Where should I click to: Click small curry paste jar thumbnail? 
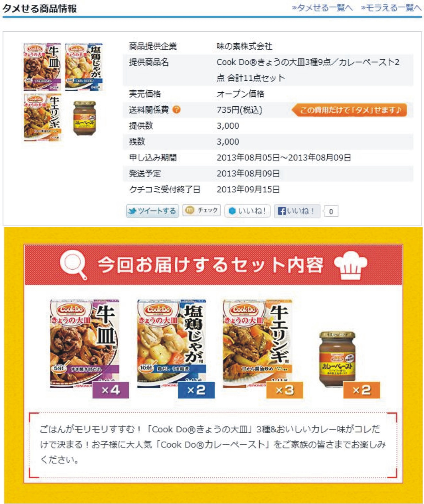84,118
